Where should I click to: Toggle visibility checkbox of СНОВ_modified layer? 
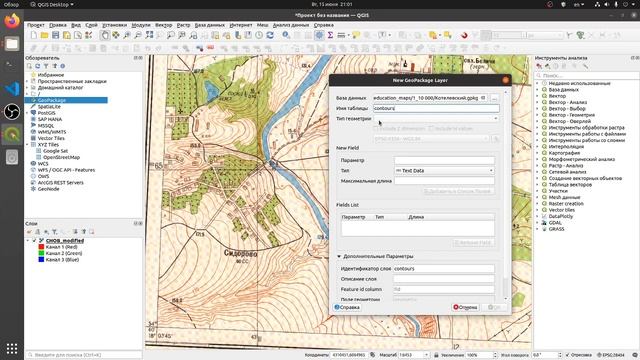pos(34,241)
